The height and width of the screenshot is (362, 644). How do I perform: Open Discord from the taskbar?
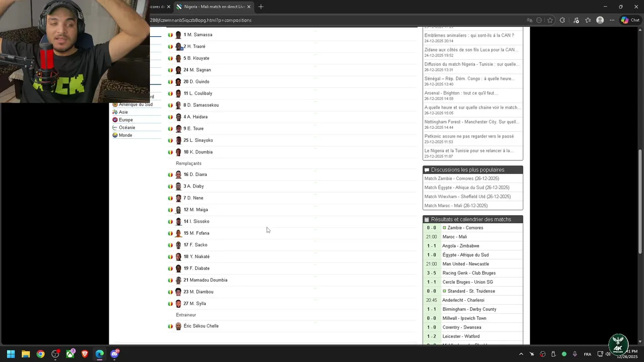click(x=114, y=354)
